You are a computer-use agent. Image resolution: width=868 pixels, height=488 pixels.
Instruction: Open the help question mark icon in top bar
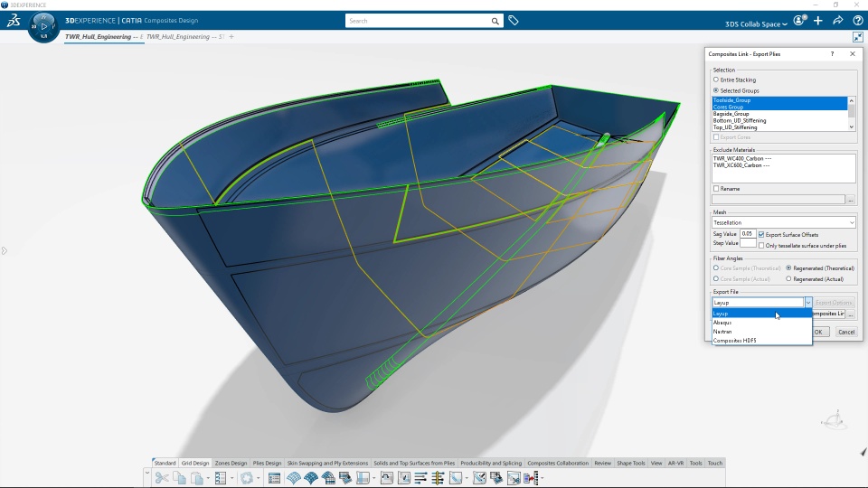click(857, 21)
